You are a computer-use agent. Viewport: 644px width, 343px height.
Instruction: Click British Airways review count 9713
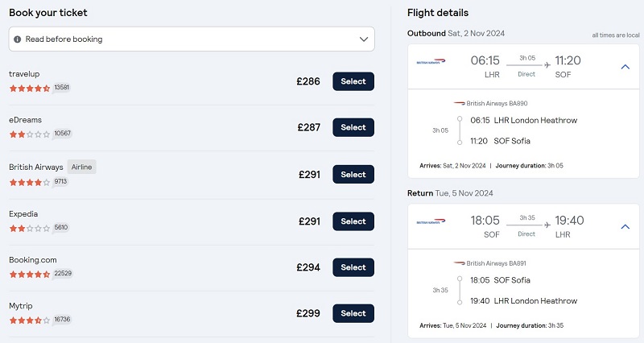click(x=60, y=181)
